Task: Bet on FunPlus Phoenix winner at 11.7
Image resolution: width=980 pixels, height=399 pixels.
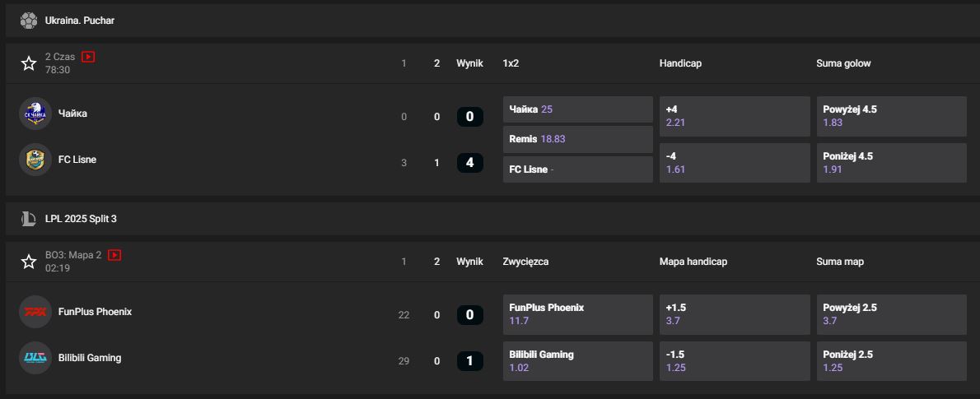Action: (578, 315)
